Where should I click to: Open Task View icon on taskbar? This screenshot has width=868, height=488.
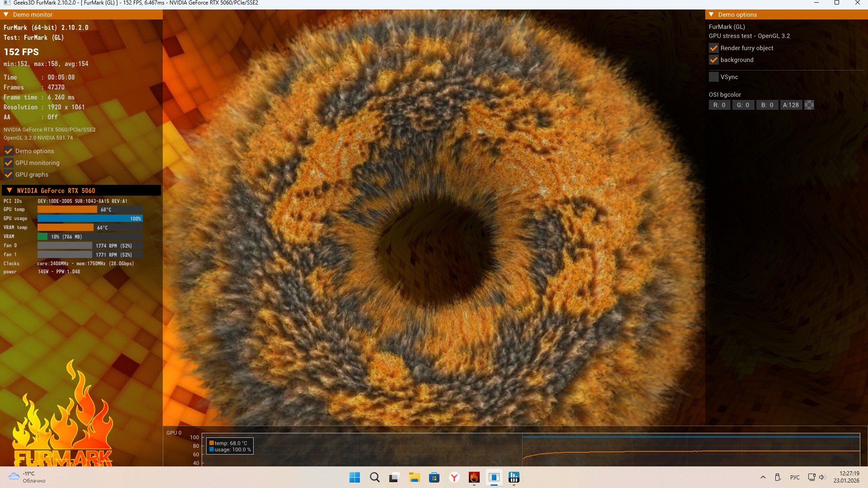[x=395, y=477]
